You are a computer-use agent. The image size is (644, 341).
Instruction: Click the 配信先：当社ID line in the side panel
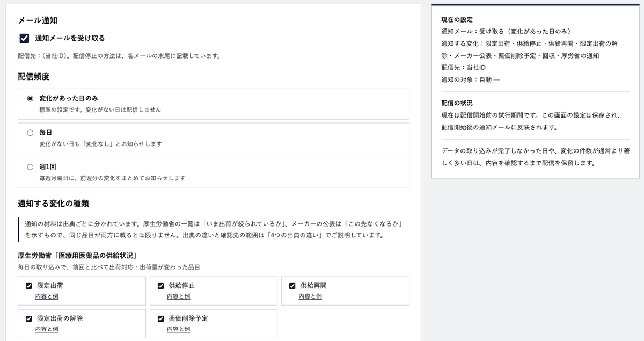[x=463, y=68]
